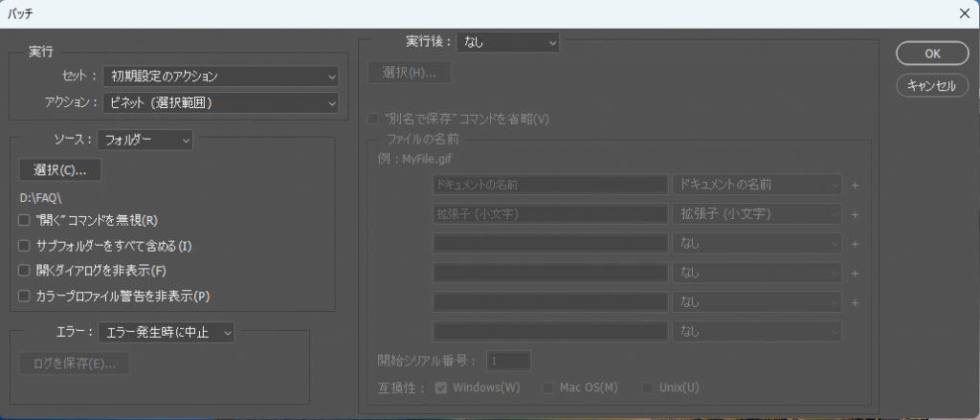
Task: Close the バッチ dialog with X
Action: point(964,13)
